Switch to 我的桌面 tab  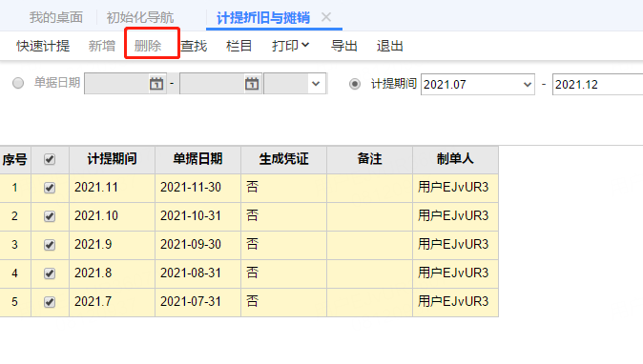(56, 17)
